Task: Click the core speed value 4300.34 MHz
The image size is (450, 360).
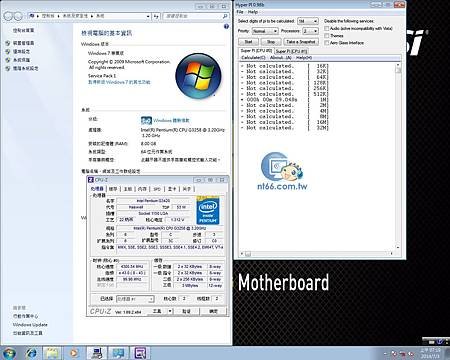Action: point(132,267)
